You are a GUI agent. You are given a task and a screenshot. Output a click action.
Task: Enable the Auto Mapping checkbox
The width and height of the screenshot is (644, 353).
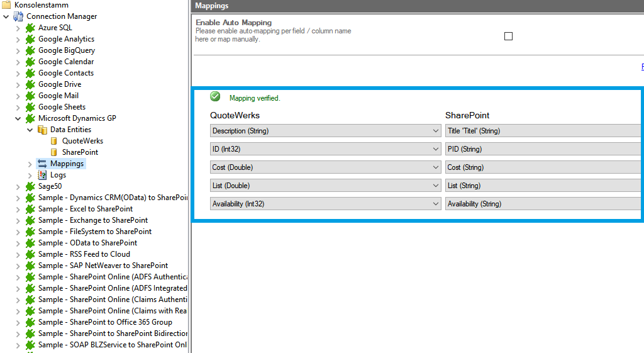[x=508, y=36]
